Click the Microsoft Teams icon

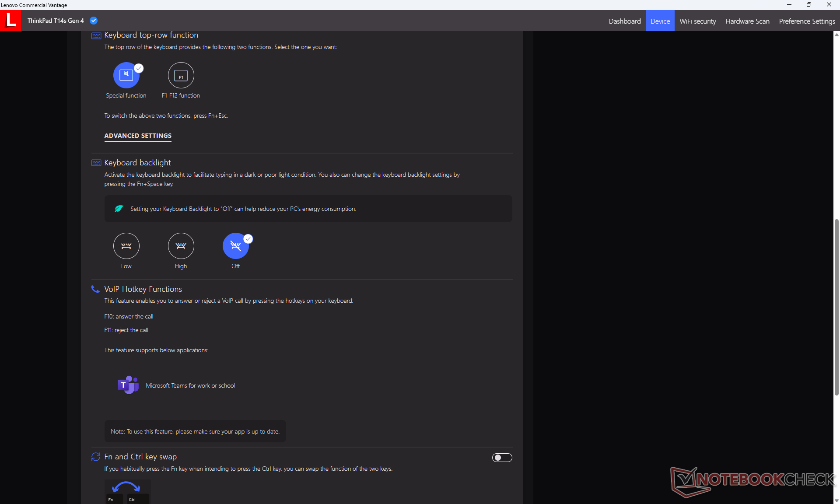(128, 385)
